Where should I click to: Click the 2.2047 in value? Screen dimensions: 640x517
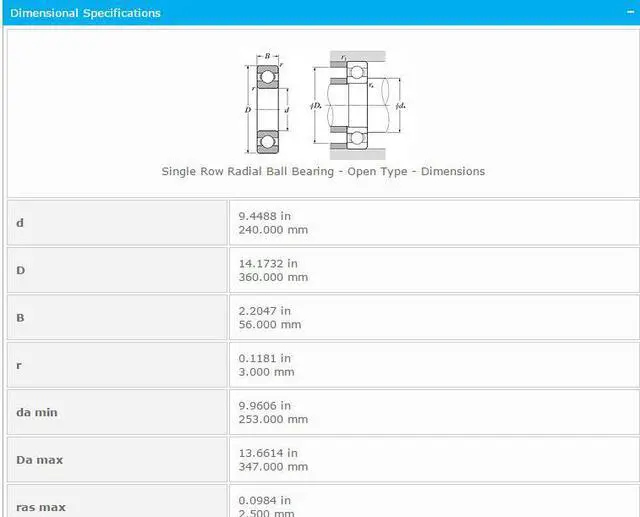click(x=265, y=310)
